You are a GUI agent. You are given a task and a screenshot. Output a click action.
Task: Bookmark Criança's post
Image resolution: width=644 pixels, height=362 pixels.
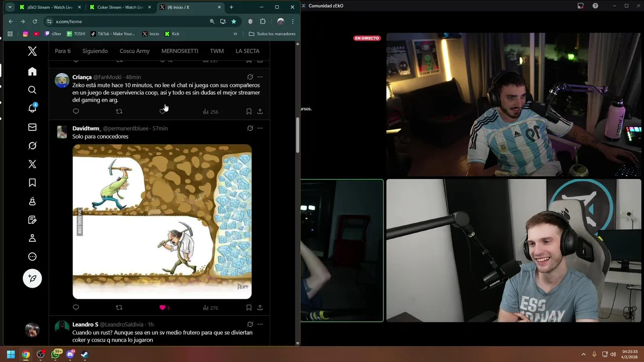pos(249,112)
